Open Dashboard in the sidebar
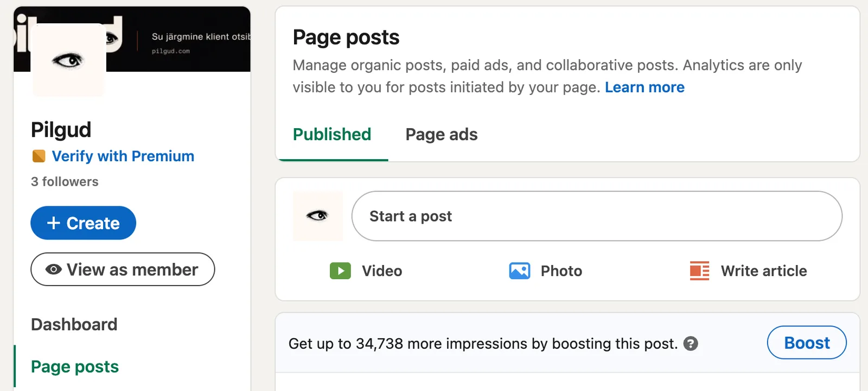 pos(74,324)
